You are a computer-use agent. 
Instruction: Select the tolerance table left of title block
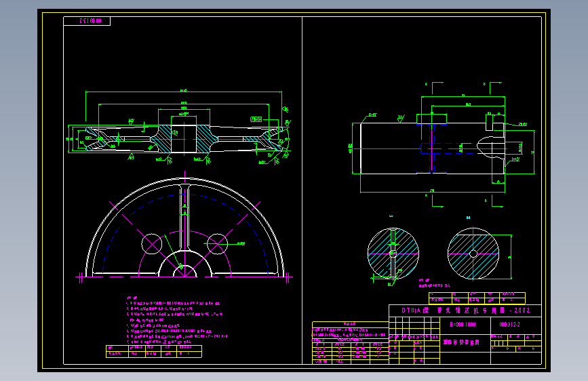[x=350, y=343]
